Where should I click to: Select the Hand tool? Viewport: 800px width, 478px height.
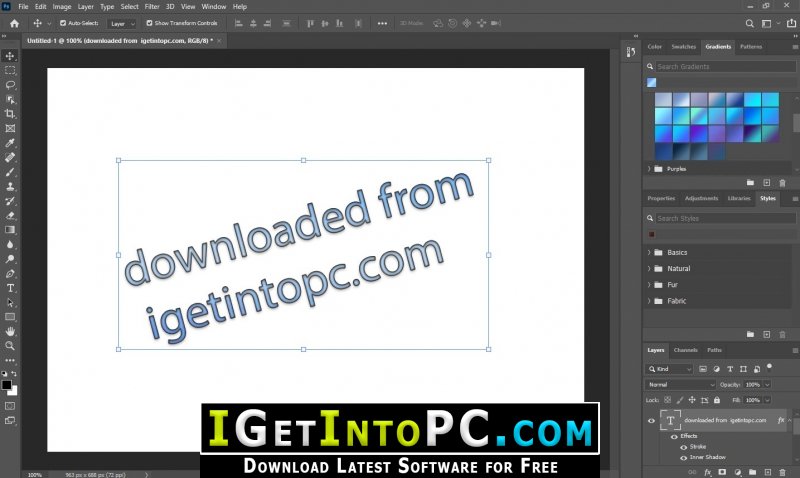(x=10, y=332)
